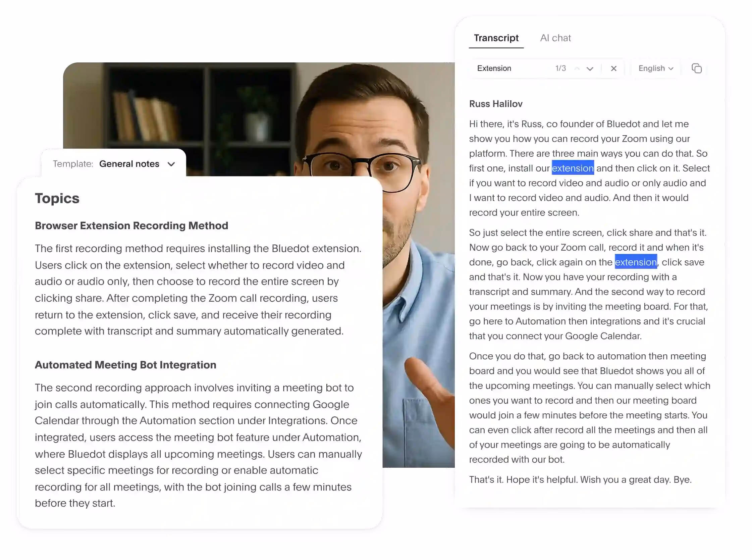Select the speaker name Russ Halilov
752x560 pixels.
point(495,104)
